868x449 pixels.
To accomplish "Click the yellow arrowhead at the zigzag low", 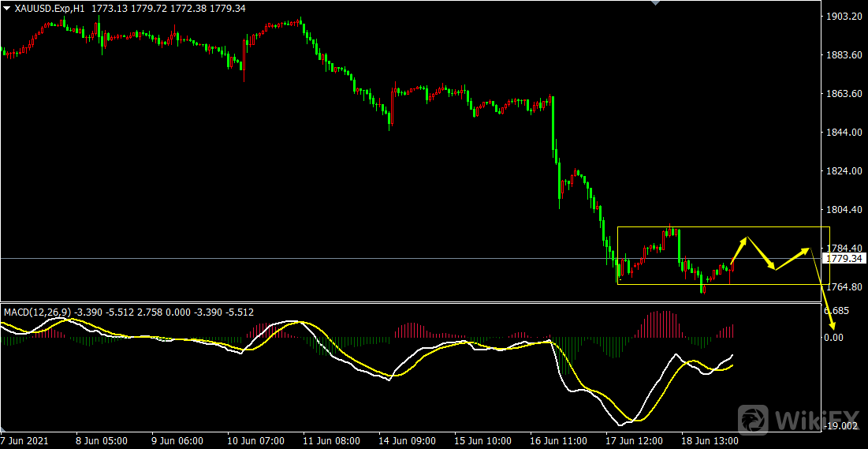I will (x=776, y=268).
